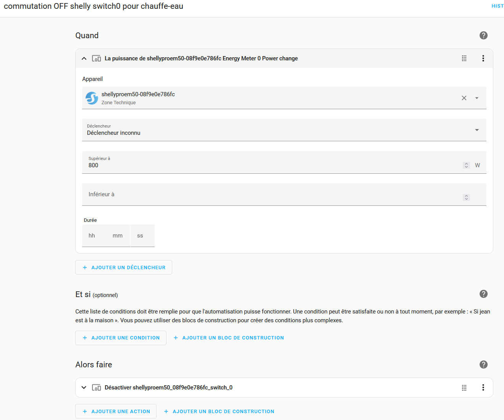Open the Déclencheur type dropdown

[x=477, y=130]
